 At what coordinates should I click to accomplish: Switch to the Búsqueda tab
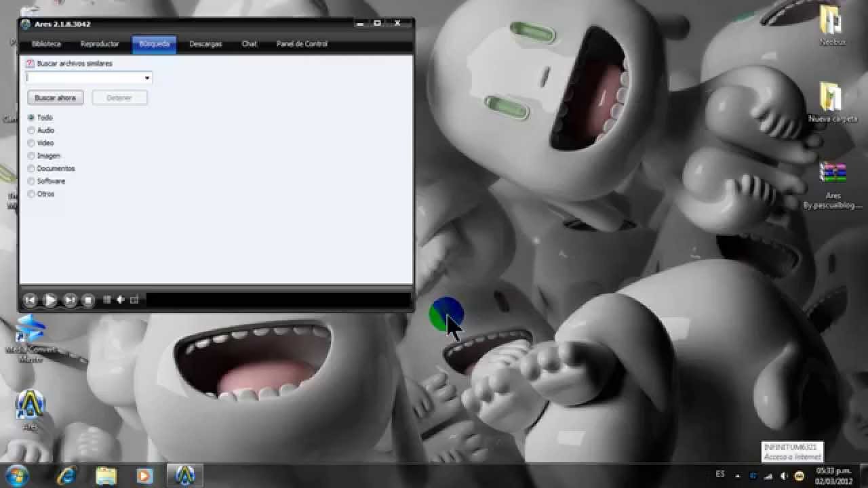click(x=154, y=44)
